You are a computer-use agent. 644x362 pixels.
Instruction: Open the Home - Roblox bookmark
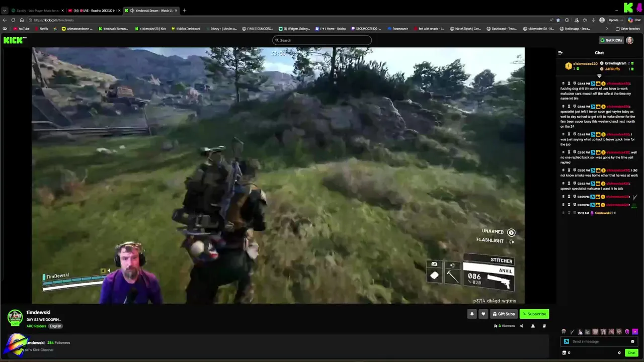click(x=331, y=29)
